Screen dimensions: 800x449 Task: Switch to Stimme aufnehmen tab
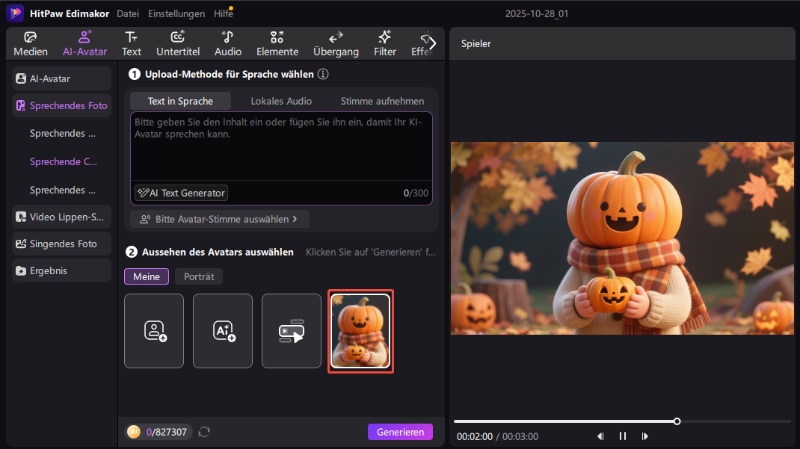382,101
